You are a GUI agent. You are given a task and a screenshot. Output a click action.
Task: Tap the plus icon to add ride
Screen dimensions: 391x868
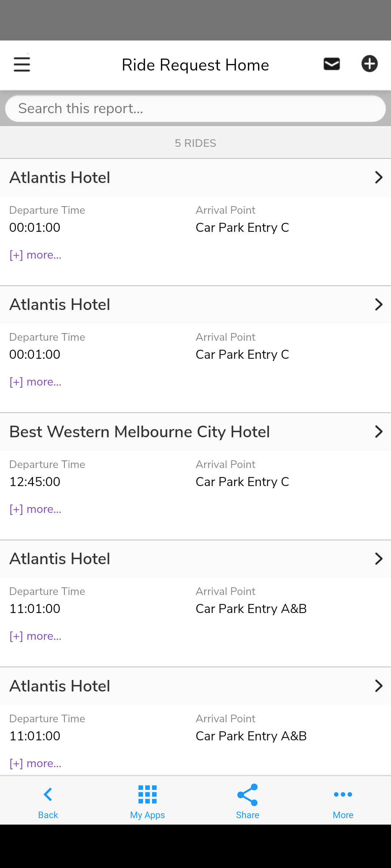369,64
